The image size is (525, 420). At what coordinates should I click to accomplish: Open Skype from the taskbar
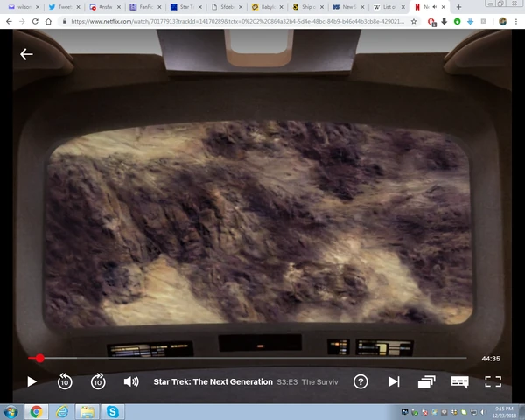pyautogui.click(x=113, y=412)
